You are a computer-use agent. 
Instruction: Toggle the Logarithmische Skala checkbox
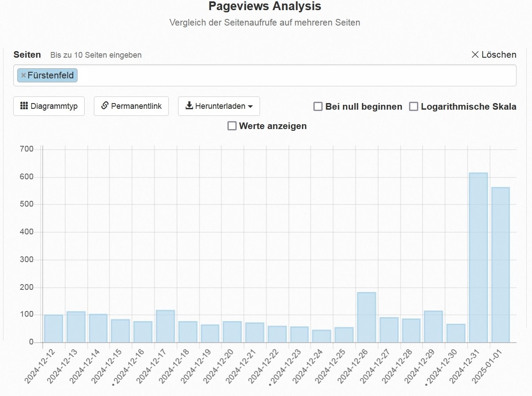coord(413,107)
